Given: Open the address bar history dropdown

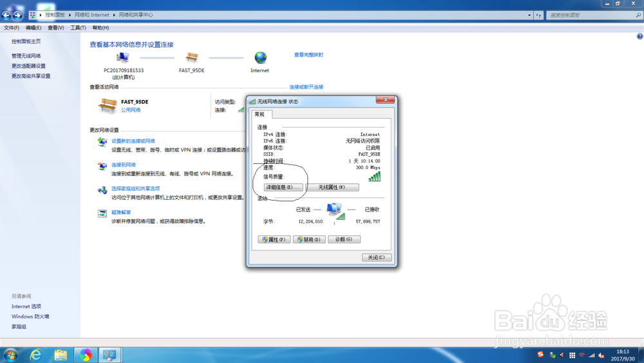Looking at the screenshot, I should (529, 15).
